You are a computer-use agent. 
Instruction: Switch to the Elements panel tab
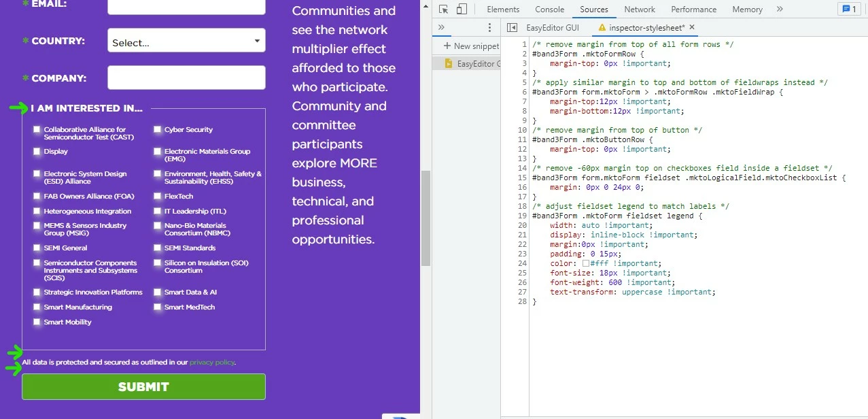(503, 10)
